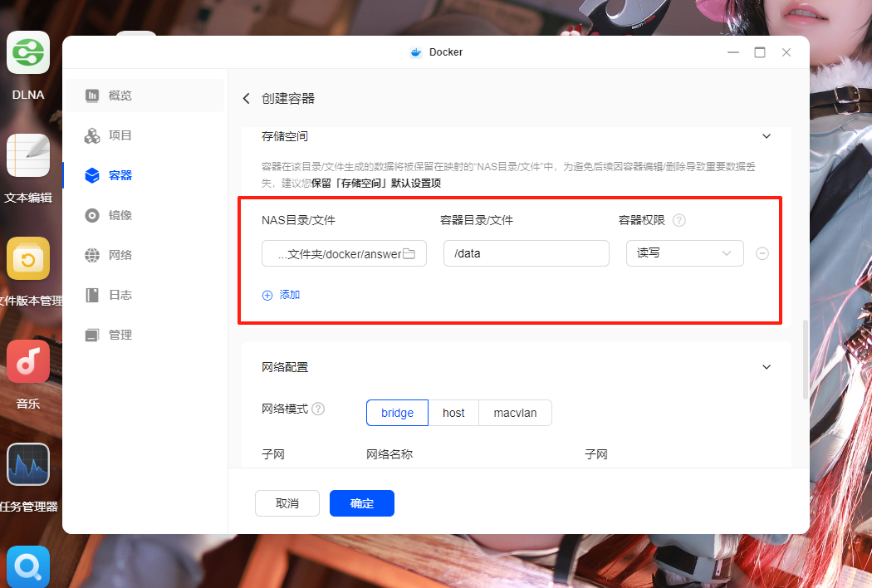The width and height of the screenshot is (872, 588).
Task: Select host network mode
Action: point(453,413)
